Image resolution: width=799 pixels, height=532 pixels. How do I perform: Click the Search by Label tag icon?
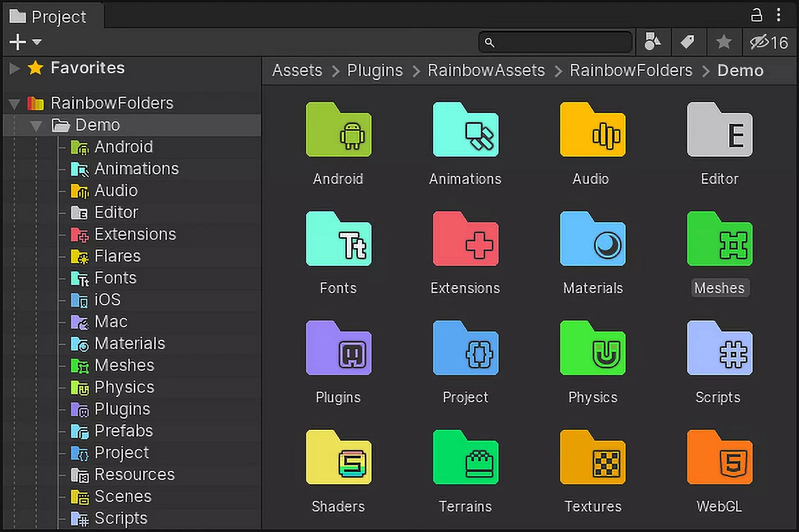688,42
